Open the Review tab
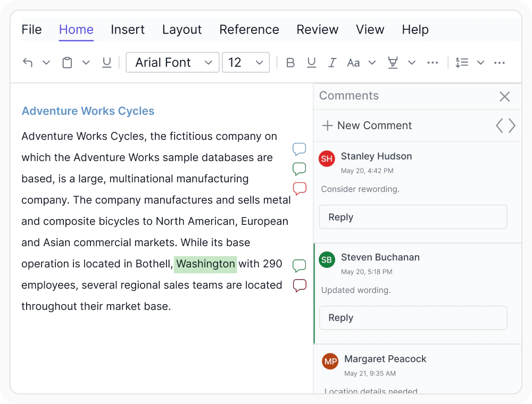The image size is (532, 404). 318,30
